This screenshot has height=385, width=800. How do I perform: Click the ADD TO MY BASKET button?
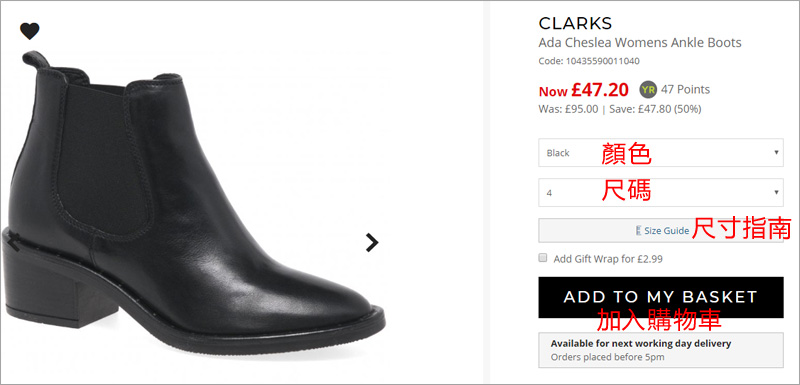tap(661, 297)
